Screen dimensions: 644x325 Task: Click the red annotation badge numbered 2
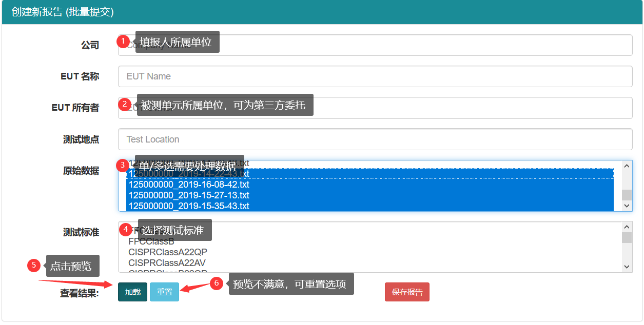tap(125, 104)
